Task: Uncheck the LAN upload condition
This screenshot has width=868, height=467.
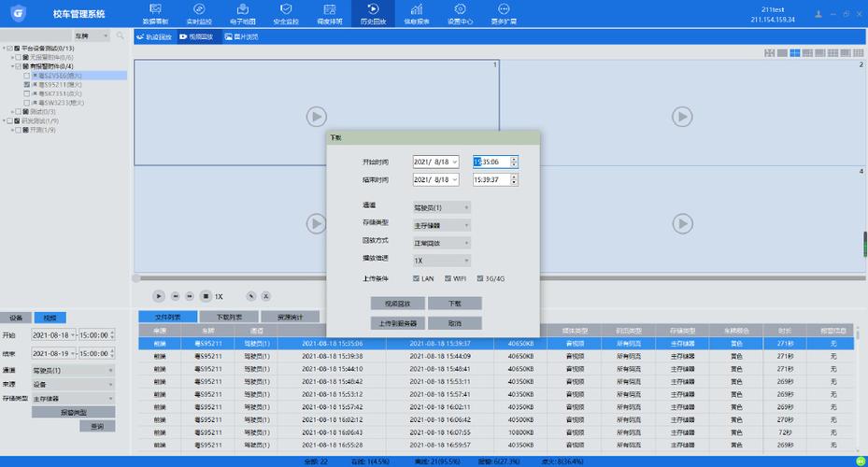Action: pos(417,278)
